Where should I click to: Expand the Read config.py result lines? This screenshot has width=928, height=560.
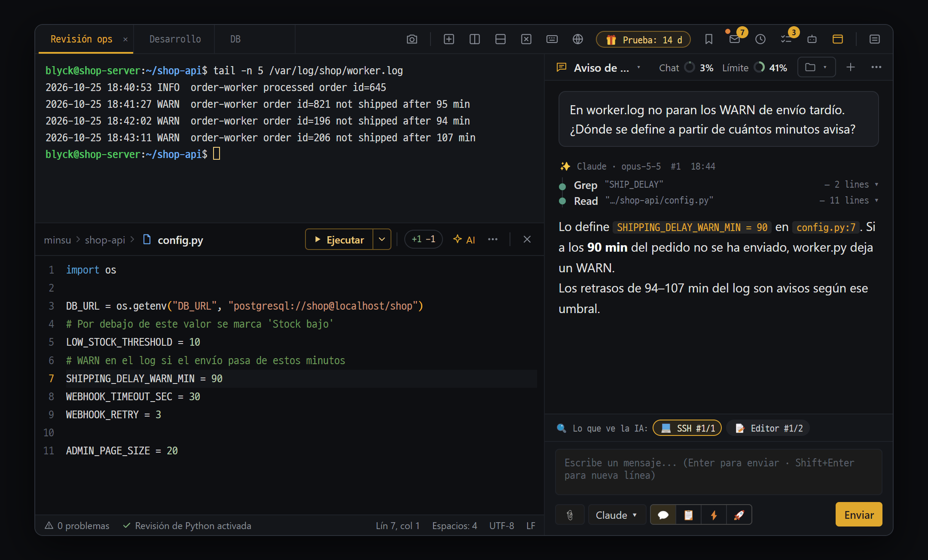tap(849, 200)
